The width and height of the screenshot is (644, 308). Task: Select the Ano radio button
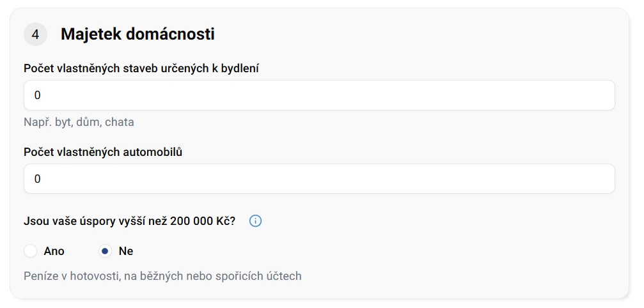coord(30,251)
